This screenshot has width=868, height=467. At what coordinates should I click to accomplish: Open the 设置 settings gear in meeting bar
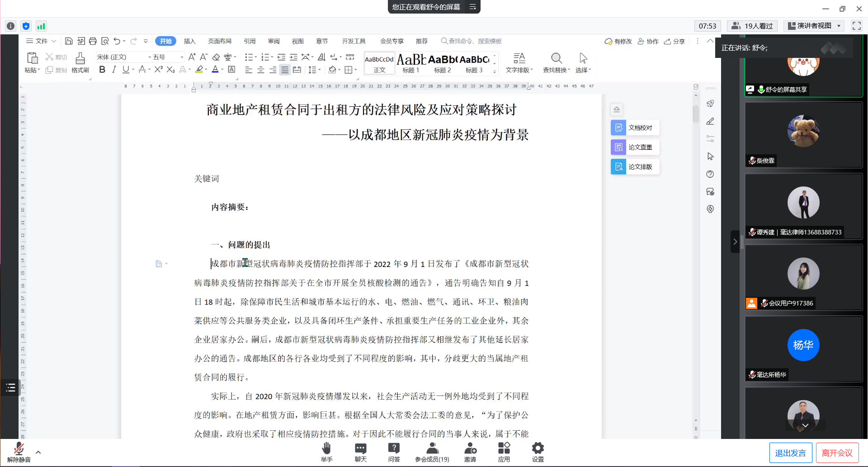(x=538, y=452)
